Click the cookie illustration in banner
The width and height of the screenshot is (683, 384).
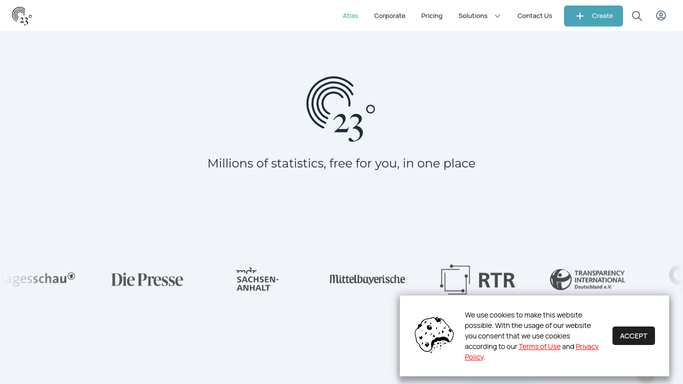(434, 335)
